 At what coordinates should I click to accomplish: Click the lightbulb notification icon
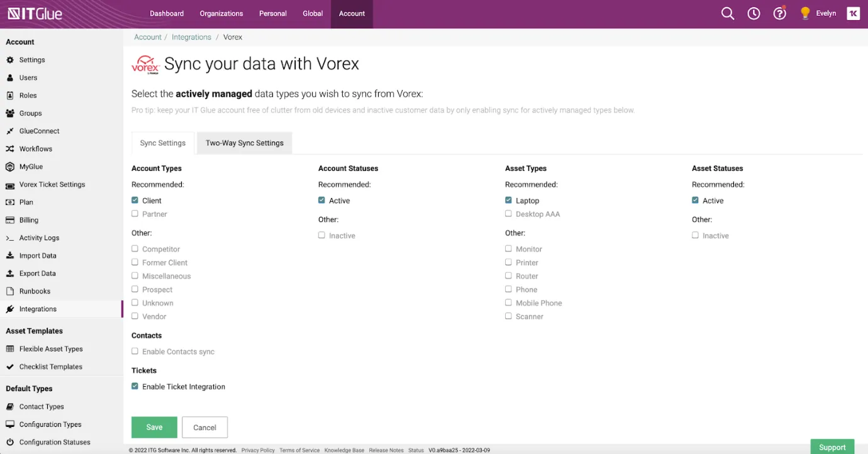pyautogui.click(x=805, y=14)
